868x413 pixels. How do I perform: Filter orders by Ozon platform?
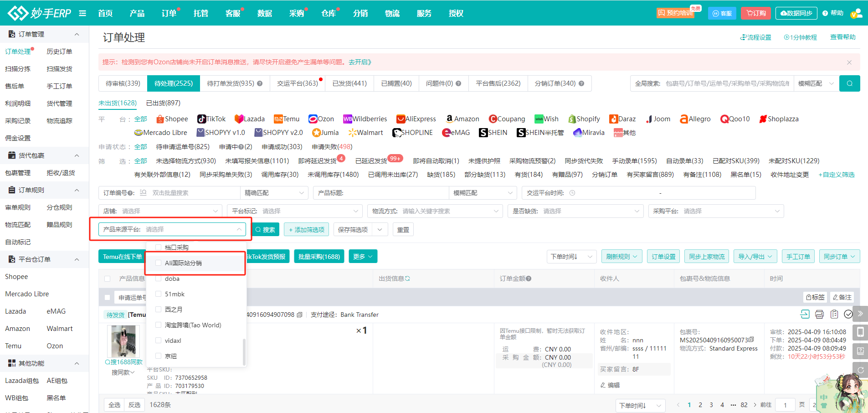point(321,119)
